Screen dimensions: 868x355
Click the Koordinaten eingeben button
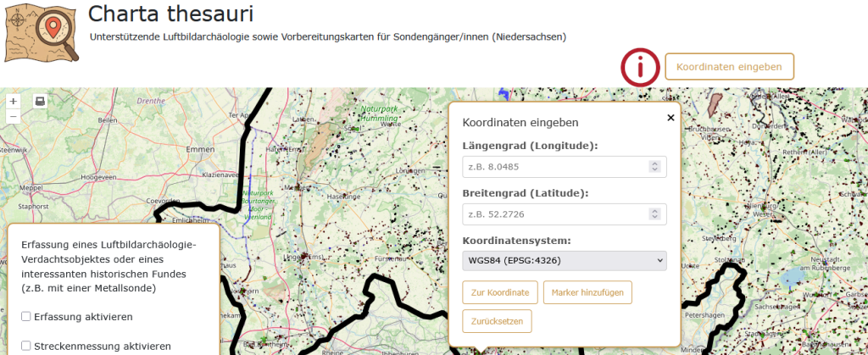(x=729, y=66)
